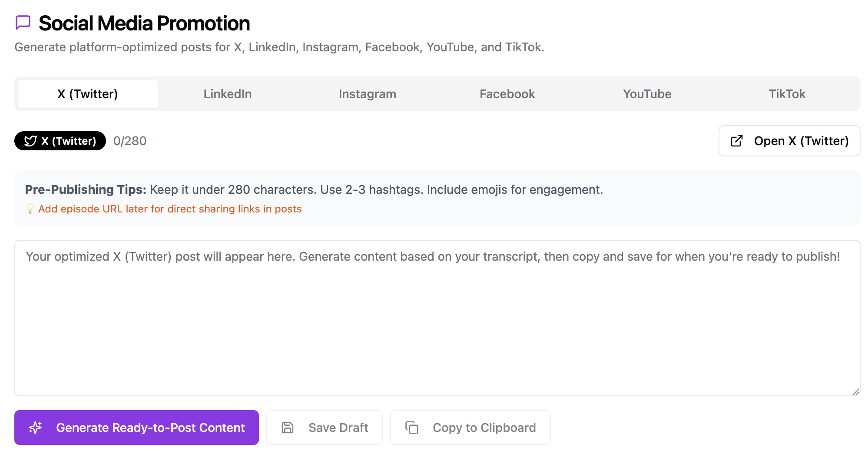The width and height of the screenshot is (868, 451).
Task: Click the copy icon beside Copy to Clipboard
Action: tap(412, 428)
